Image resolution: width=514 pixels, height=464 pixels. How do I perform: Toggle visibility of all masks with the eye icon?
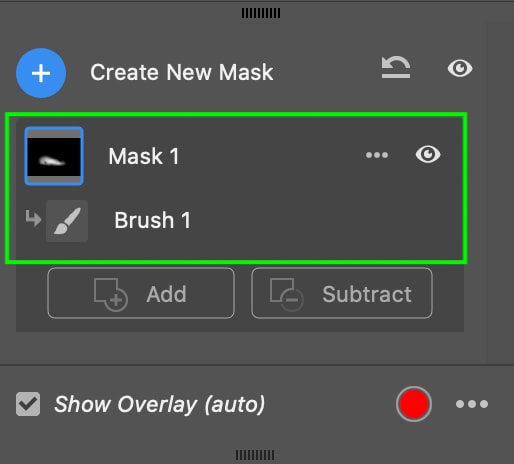(x=460, y=68)
